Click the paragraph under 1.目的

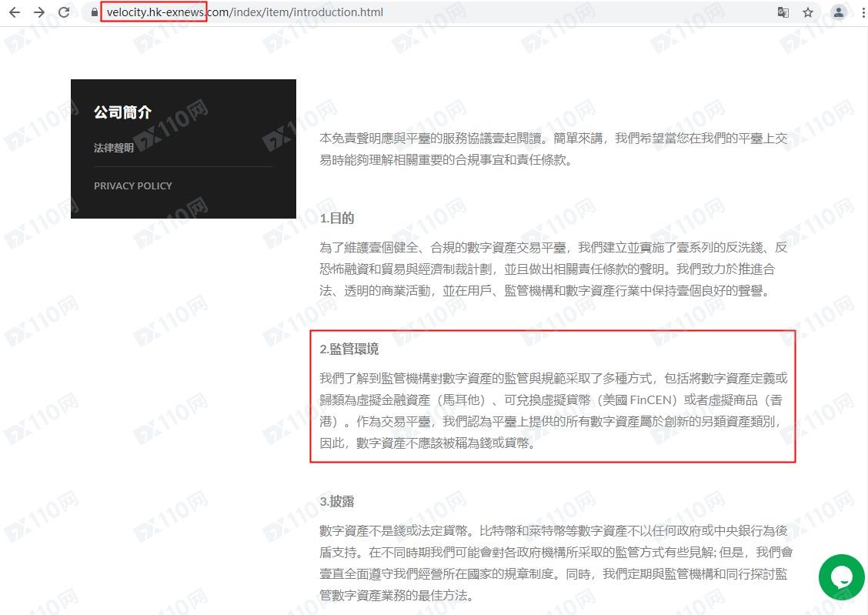coord(553,269)
